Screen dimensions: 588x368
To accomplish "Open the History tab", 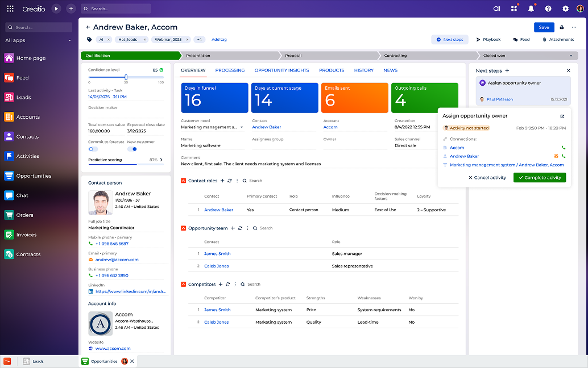I will click(x=363, y=70).
